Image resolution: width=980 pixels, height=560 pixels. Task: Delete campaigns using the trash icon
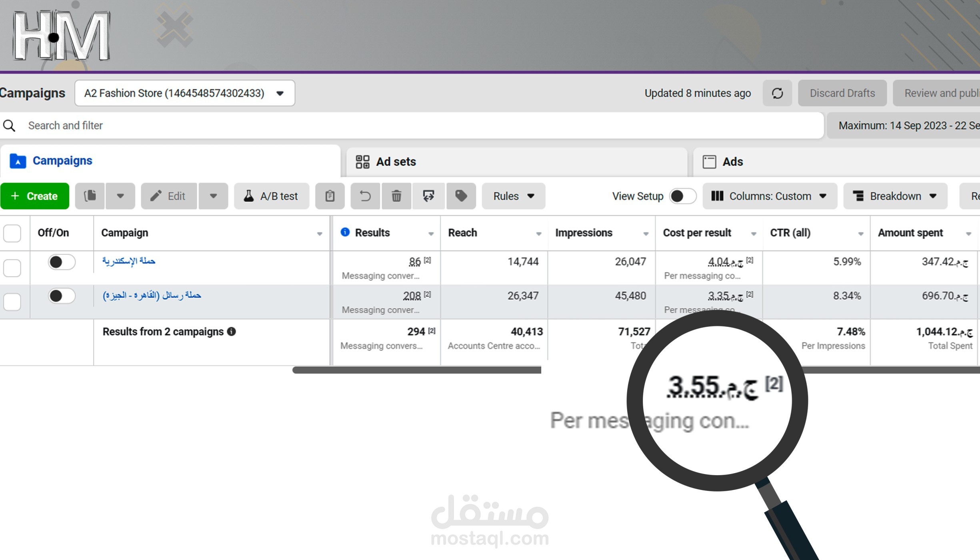coord(396,196)
